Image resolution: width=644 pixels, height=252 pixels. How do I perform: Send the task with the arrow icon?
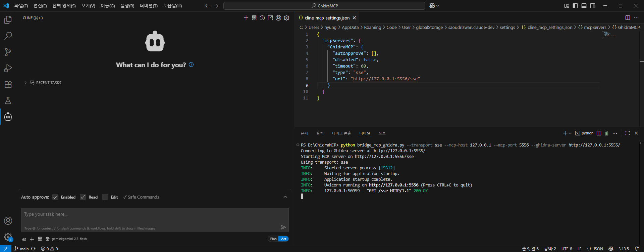(283, 227)
